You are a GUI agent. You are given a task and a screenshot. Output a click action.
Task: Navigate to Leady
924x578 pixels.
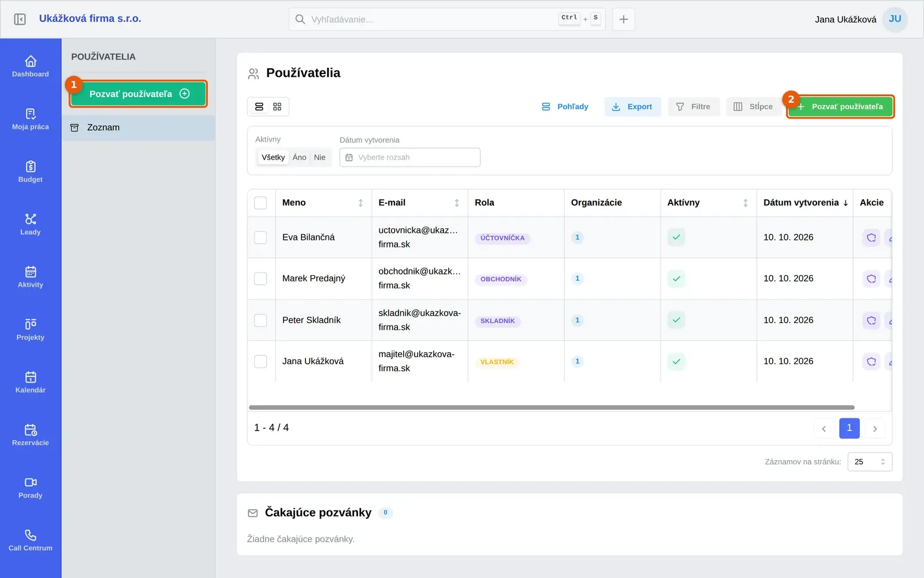(31, 224)
